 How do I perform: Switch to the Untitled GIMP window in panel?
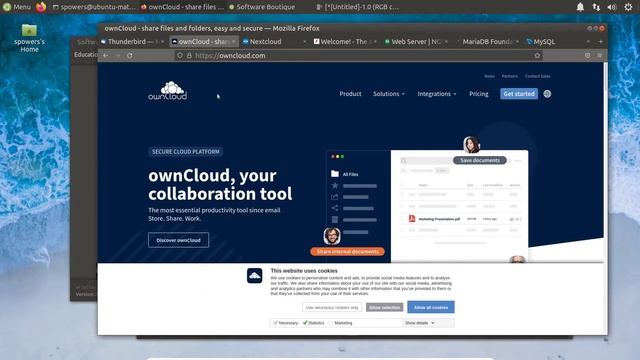[358, 7]
